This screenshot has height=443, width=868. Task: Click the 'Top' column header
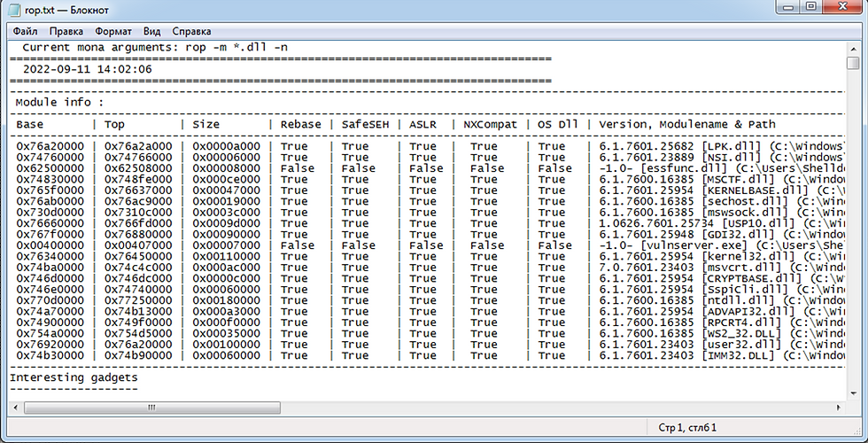click(x=114, y=125)
